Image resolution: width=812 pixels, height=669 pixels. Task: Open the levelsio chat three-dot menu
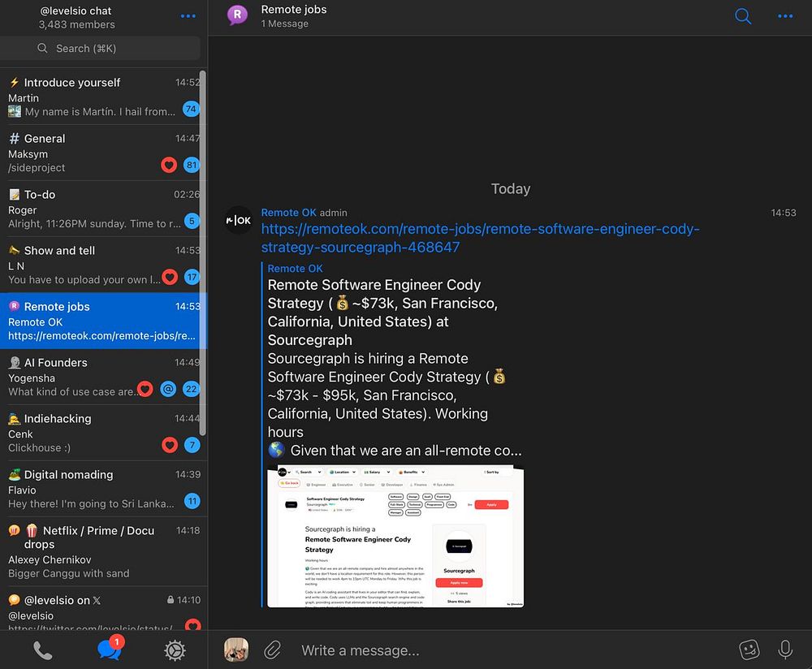click(188, 16)
